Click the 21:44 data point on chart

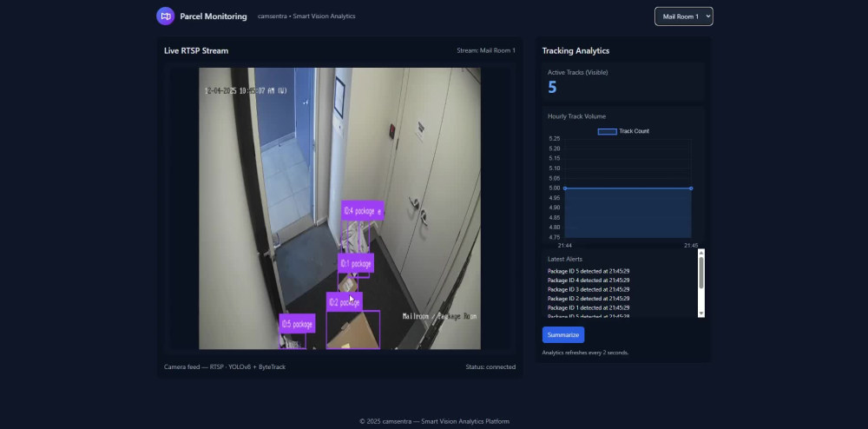[x=565, y=188]
